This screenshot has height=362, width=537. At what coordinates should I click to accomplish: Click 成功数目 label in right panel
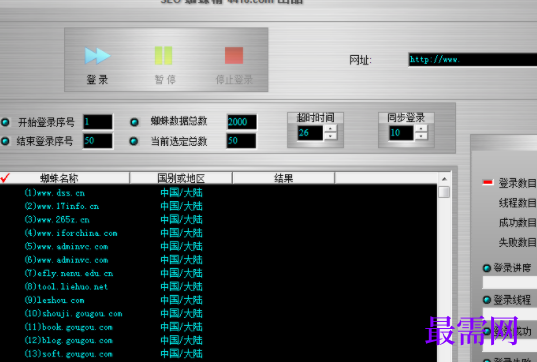point(517,223)
